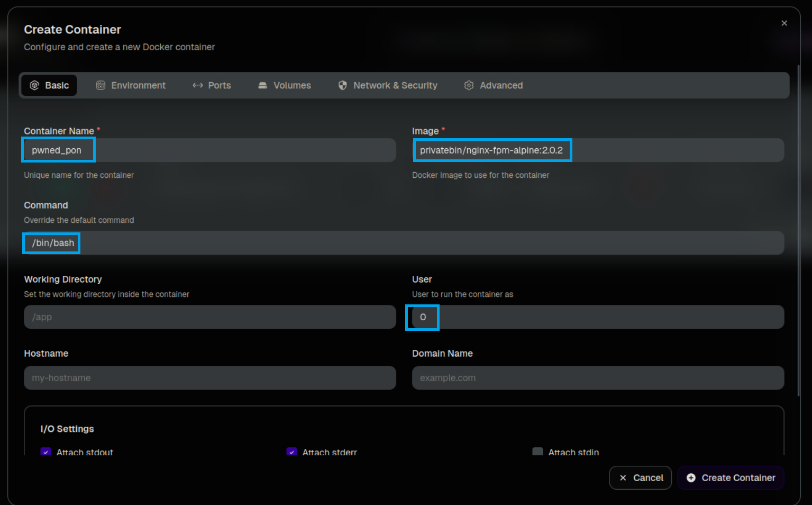Cancel the container creation
This screenshot has width=812, height=505.
640,477
